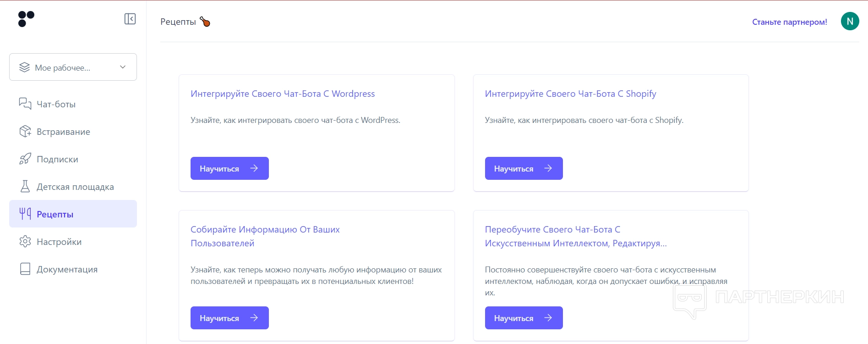Open the Документация sidebar section
This screenshot has width=868, height=344.
click(67, 269)
